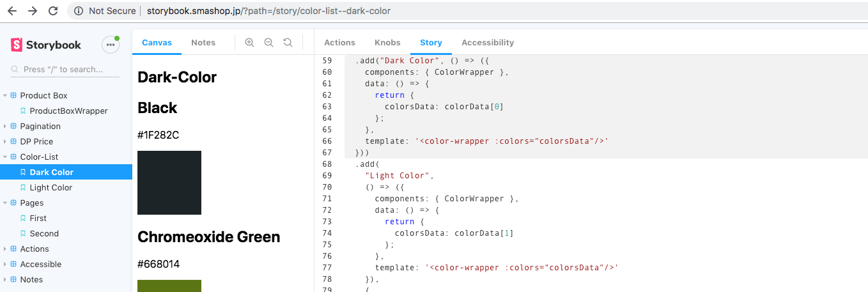This screenshot has width=868, height=292.
Task: Click the Black color heading
Action: (157, 108)
